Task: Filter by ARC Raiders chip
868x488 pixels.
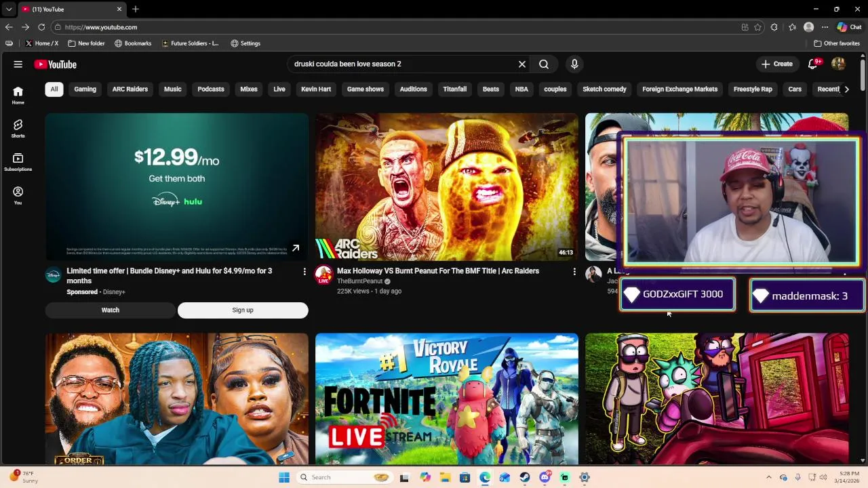Action: pyautogui.click(x=130, y=89)
